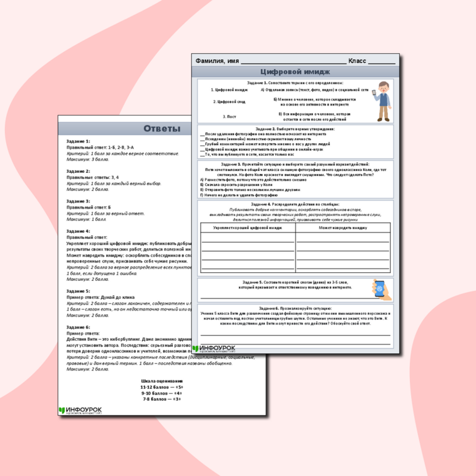Click "Задание 2:" on the Ответы page
476x476 pixels.
click(78, 171)
